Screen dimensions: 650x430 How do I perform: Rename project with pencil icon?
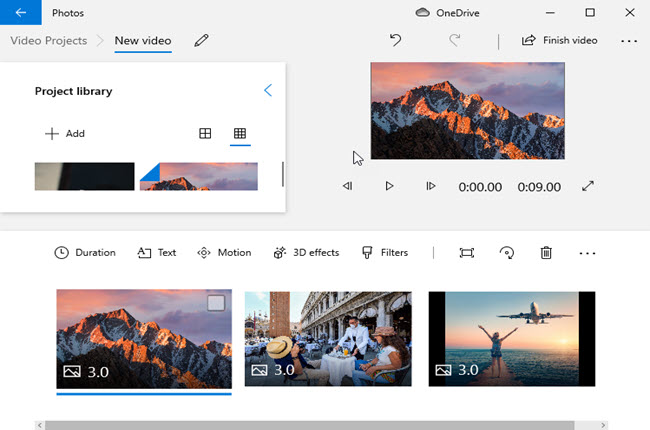[x=202, y=41]
